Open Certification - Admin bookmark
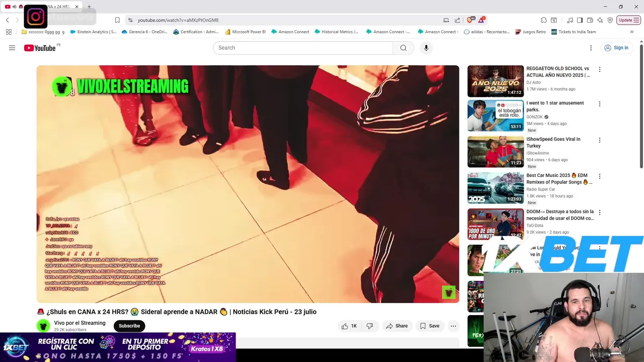Viewport: 644px width, 362px height. point(196,32)
